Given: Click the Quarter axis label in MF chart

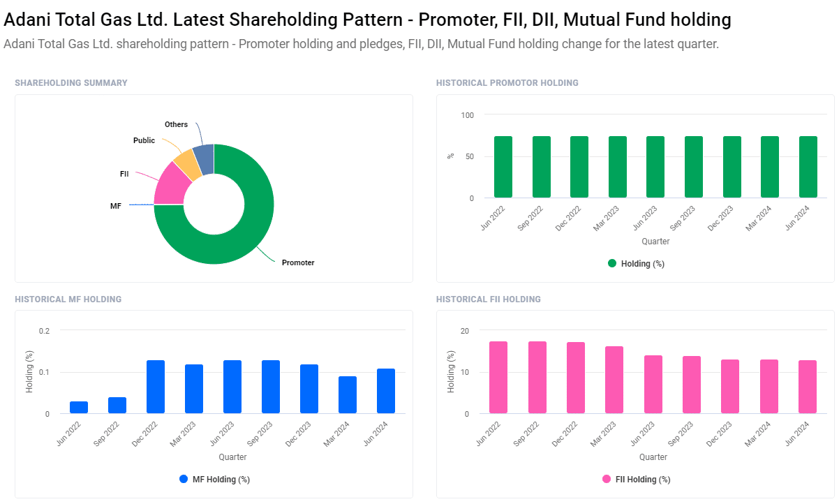Looking at the screenshot, I should click(232, 457).
